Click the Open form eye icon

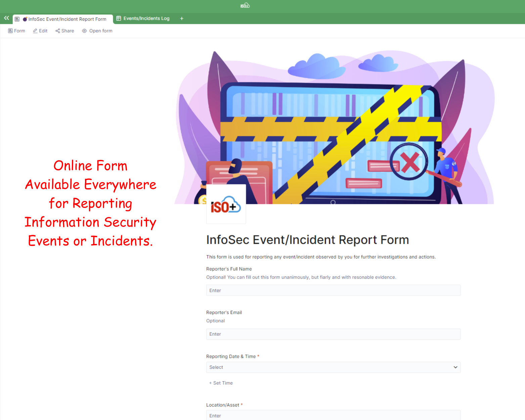pyautogui.click(x=85, y=31)
